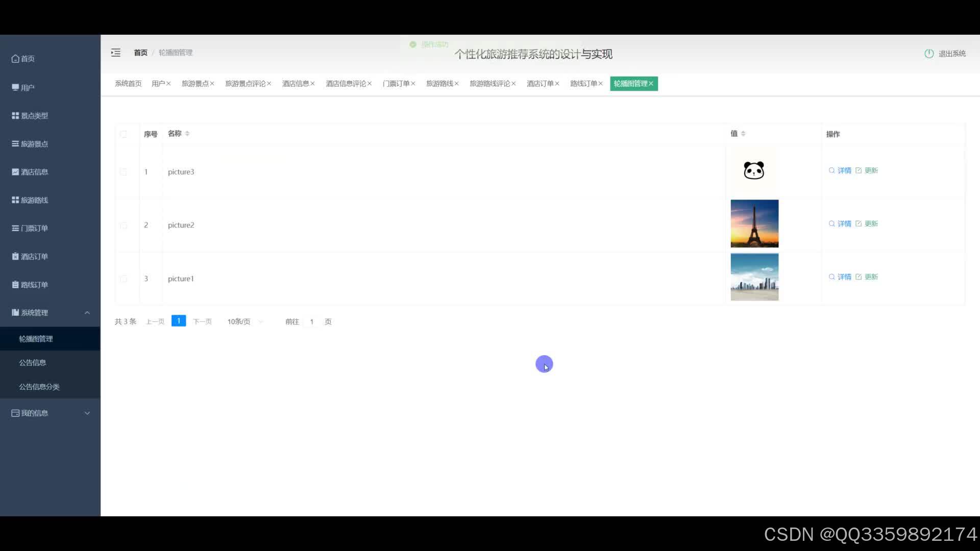The image size is (980, 551).
Task: Go to 首页 in the sidebar
Action: (x=50, y=59)
